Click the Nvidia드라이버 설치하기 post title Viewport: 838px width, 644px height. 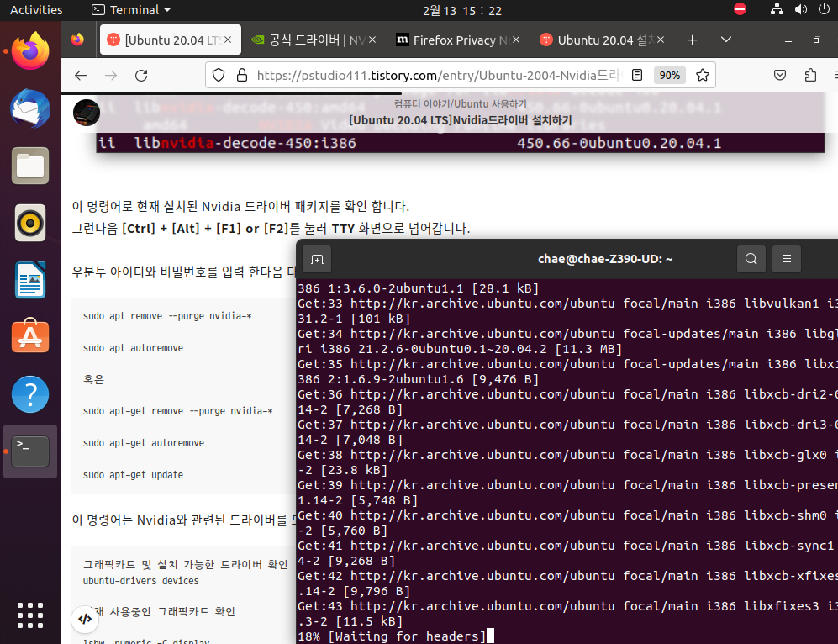460,120
